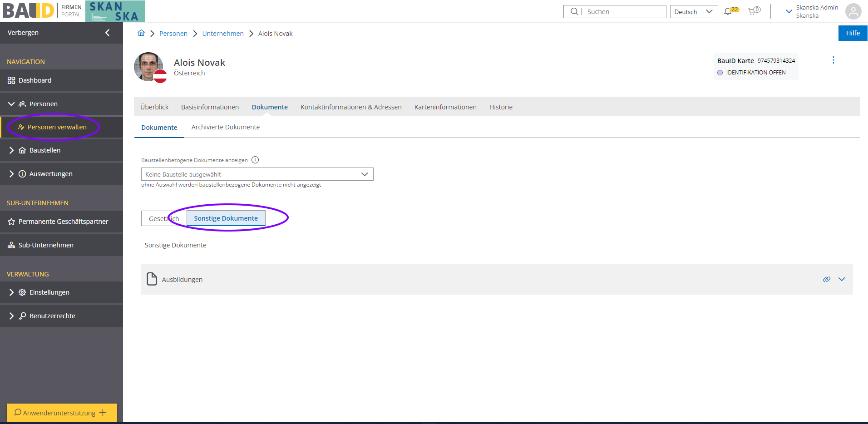Click the user avatar icon

coord(853,11)
